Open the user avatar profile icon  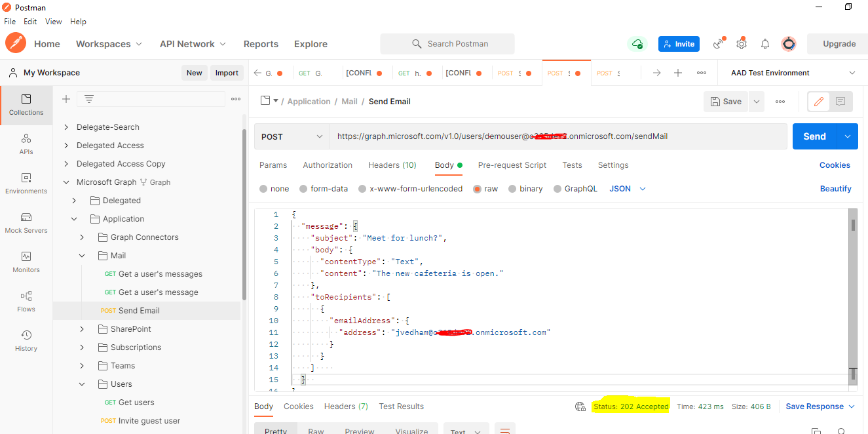[789, 44]
